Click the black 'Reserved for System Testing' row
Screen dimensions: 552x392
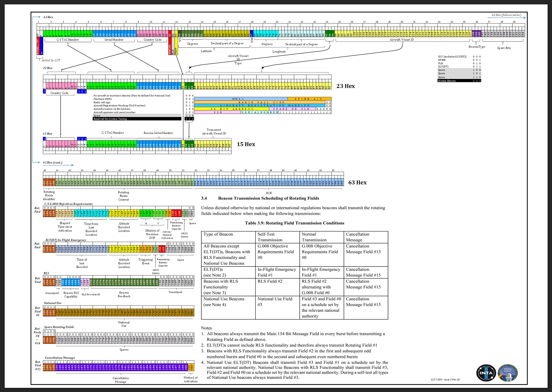(137, 119)
